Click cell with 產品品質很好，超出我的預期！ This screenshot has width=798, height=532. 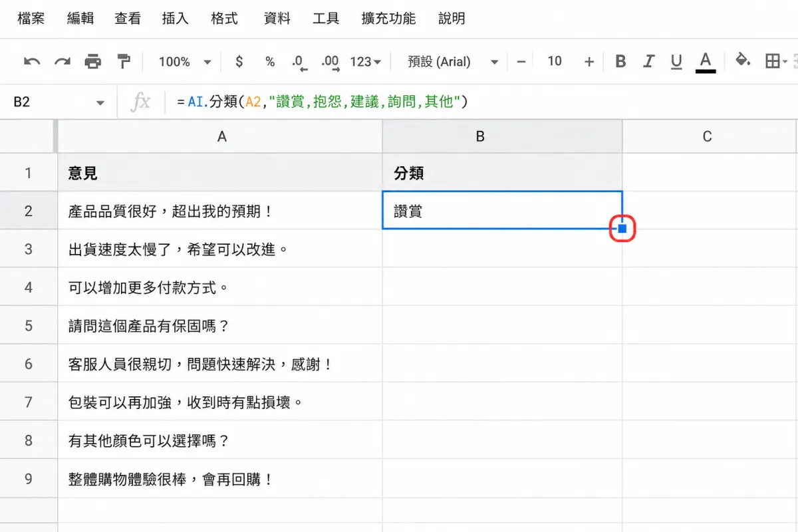point(221,211)
